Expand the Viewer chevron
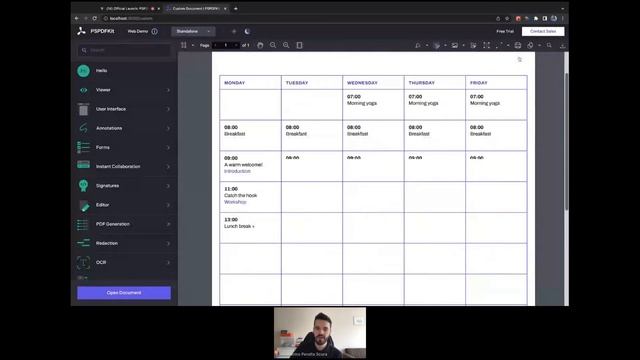640x360 pixels. pos(168,90)
